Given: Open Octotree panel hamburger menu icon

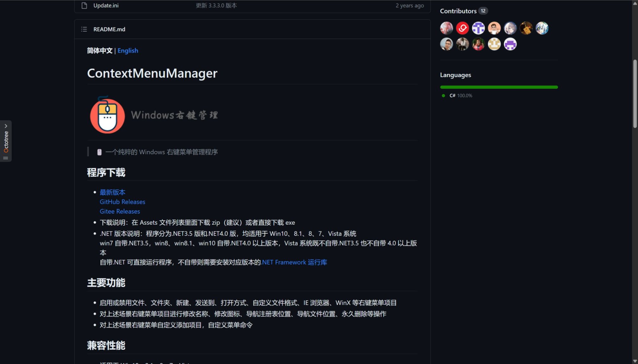Looking at the screenshot, I should (x=6, y=158).
